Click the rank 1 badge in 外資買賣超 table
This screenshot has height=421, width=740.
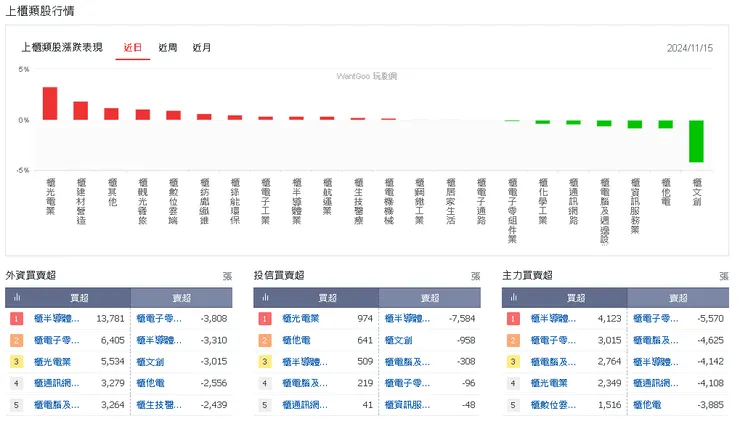pos(16,319)
